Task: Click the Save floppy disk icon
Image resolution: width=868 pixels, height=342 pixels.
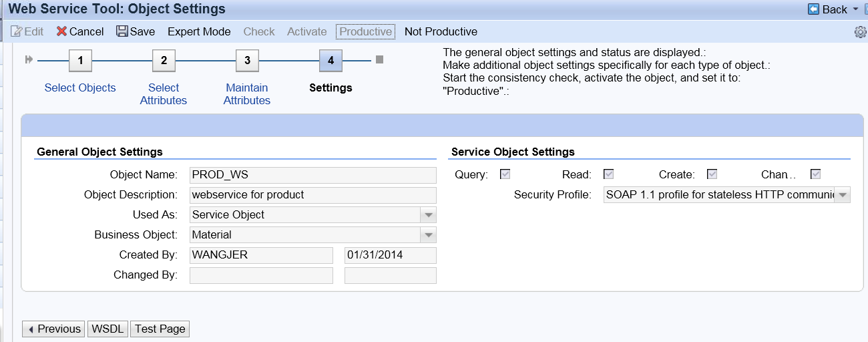Action: [x=122, y=31]
